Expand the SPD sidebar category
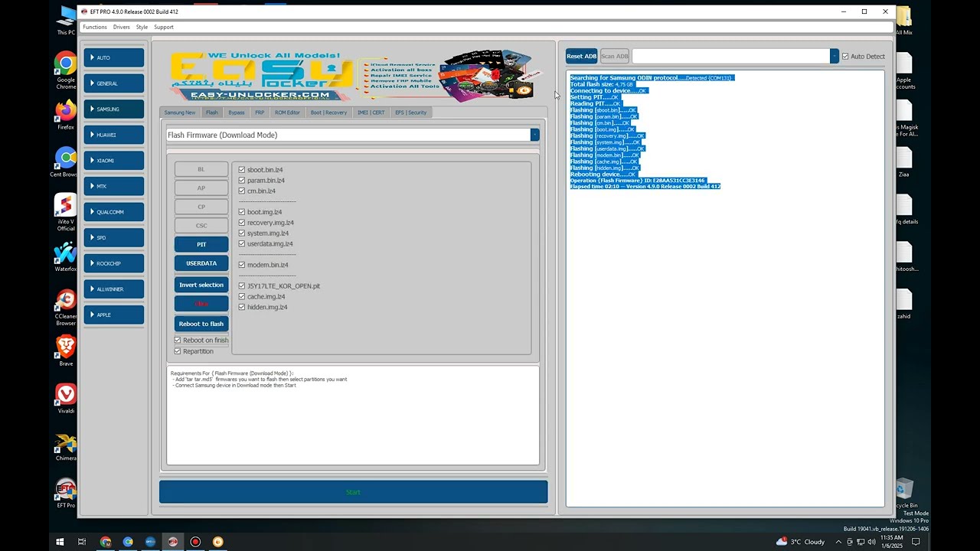This screenshot has width=980, height=551. 114,238
